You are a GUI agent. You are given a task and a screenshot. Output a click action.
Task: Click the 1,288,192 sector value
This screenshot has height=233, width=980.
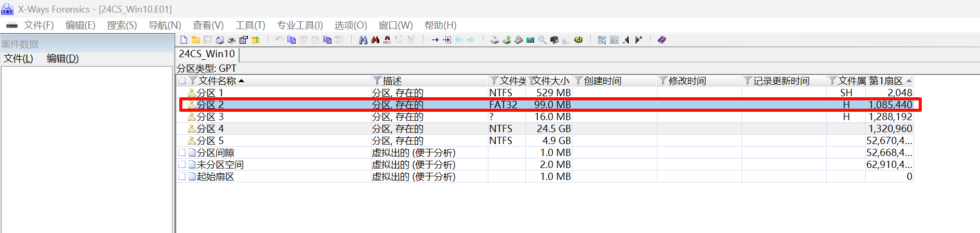pos(890,116)
